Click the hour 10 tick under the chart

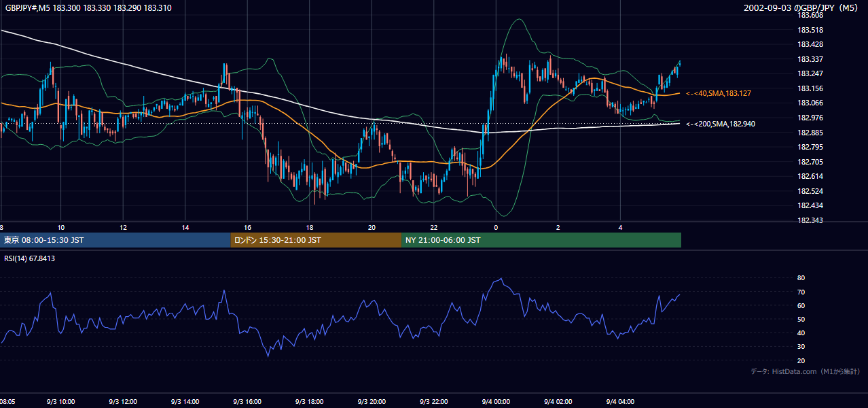[61, 227]
